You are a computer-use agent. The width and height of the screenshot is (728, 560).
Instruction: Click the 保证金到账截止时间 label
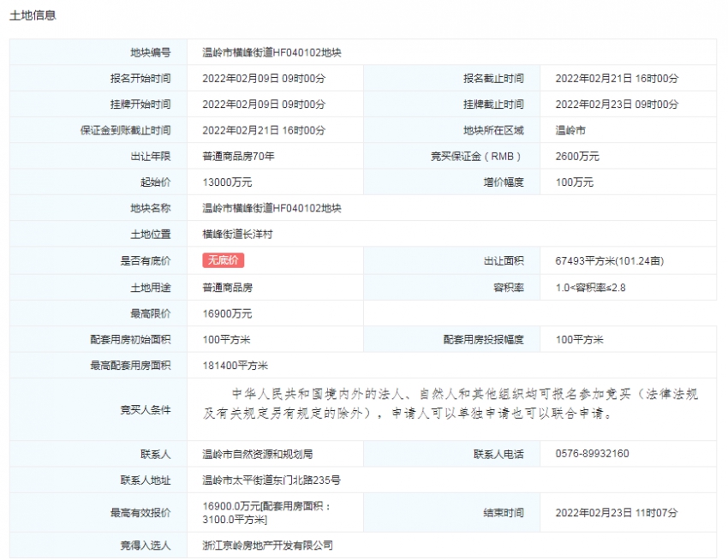(125, 130)
